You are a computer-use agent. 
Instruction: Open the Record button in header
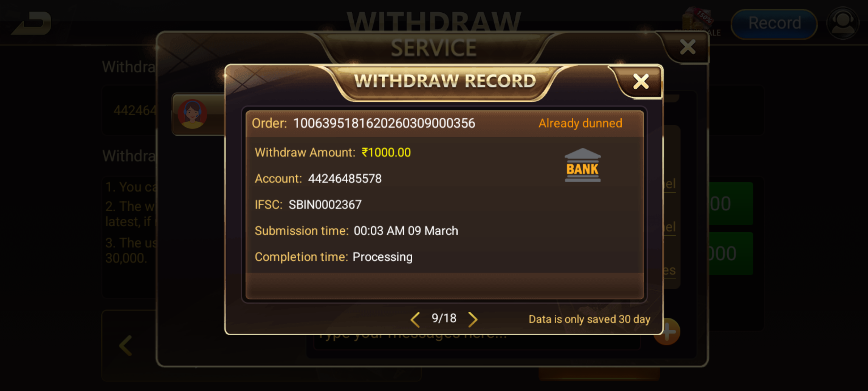pyautogui.click(x=774, y=24)
